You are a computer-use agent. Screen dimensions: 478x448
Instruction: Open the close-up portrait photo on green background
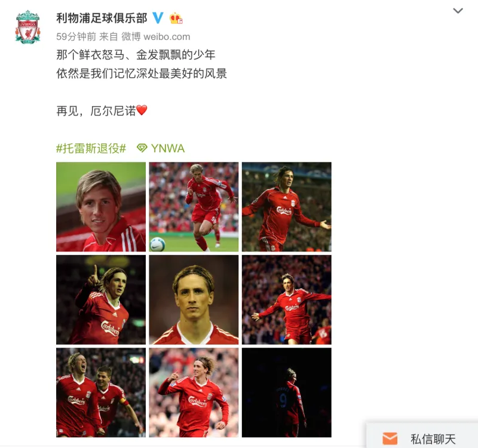(101, 207)
